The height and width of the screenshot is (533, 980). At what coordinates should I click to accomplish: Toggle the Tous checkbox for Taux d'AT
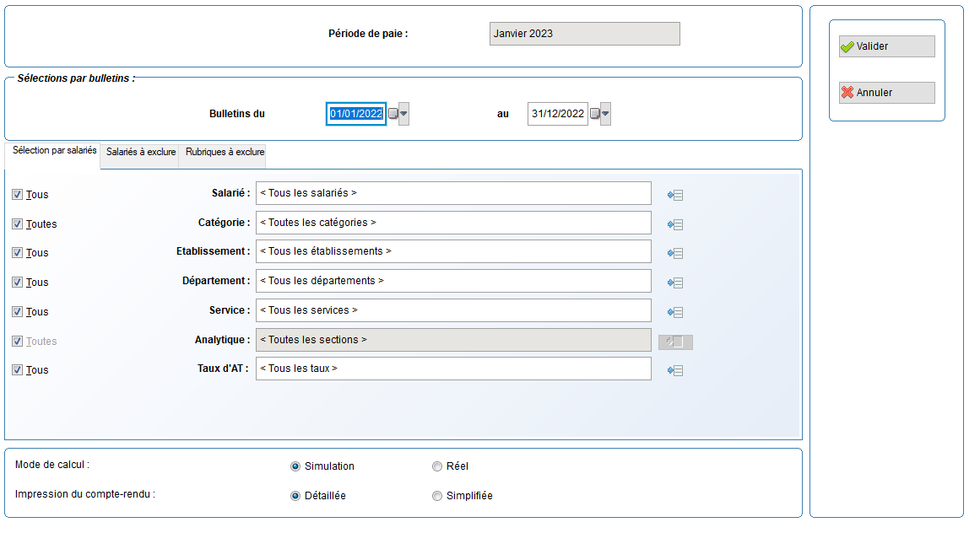pyautogui.click(x=18, y=370)
